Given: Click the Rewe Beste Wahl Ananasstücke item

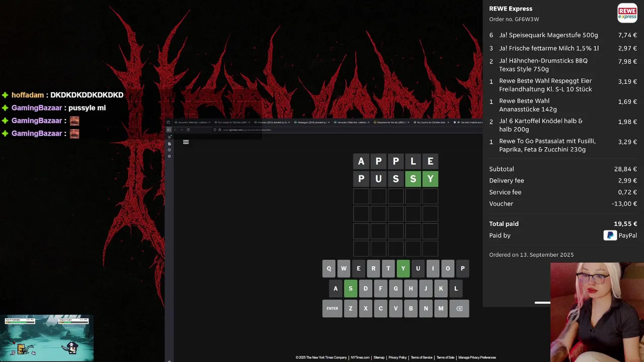Looking at the screenshot, I should [528, 105].
